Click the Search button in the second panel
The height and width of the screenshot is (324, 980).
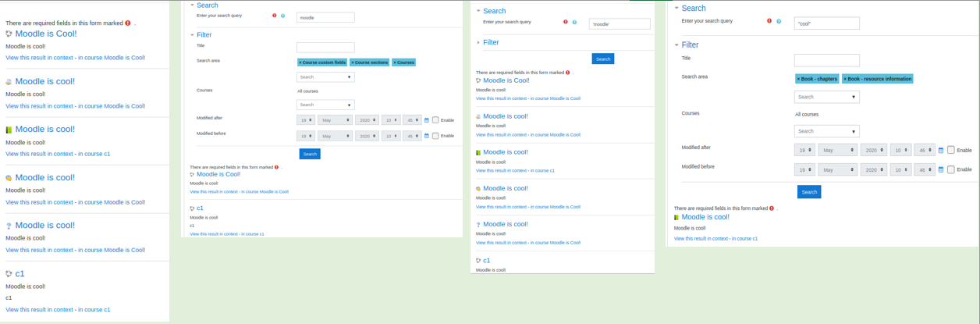point(310,154)
